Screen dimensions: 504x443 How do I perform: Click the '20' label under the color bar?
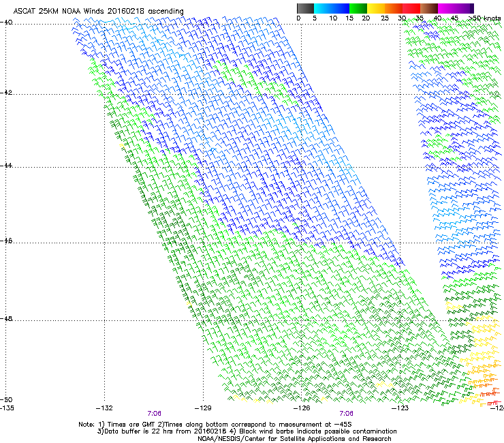(366, 18)
